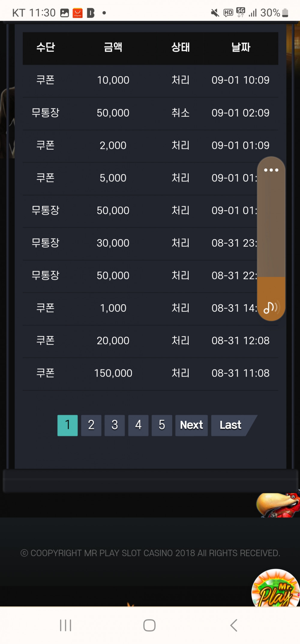Open the recent apps navigation icon

pos(65,625)
